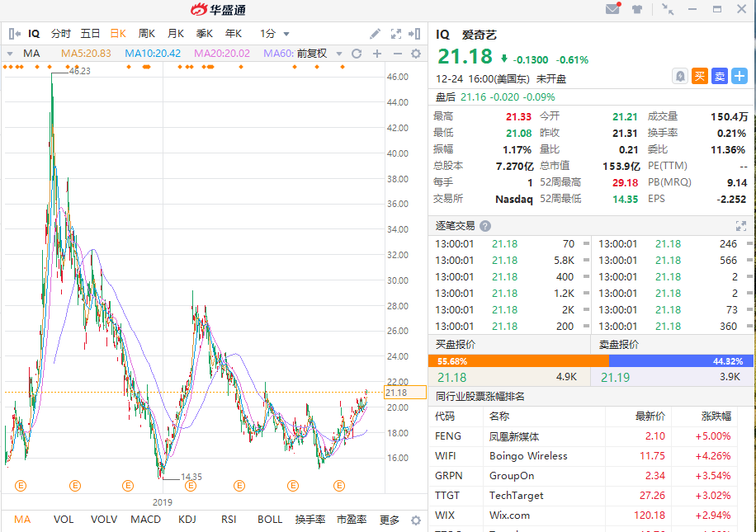Click the orange 55.68% buy ratio bar
The image size is (756, 532).
[x=518, y=361]
